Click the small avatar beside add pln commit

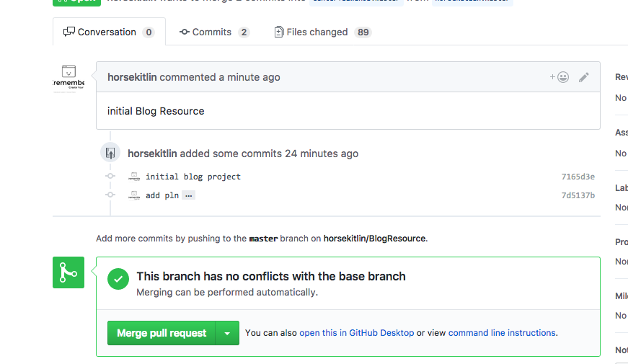[134, 195]
